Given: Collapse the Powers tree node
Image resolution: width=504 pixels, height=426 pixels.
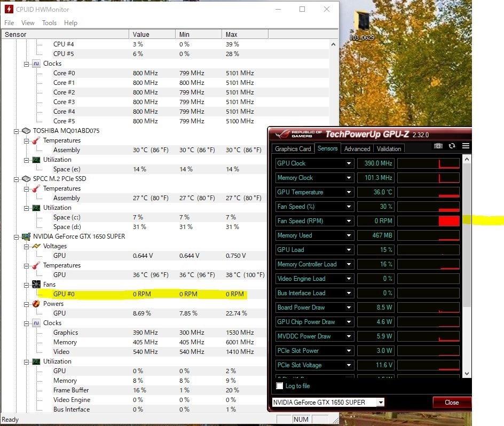Looking at the screenshot, I should (26, 304).
